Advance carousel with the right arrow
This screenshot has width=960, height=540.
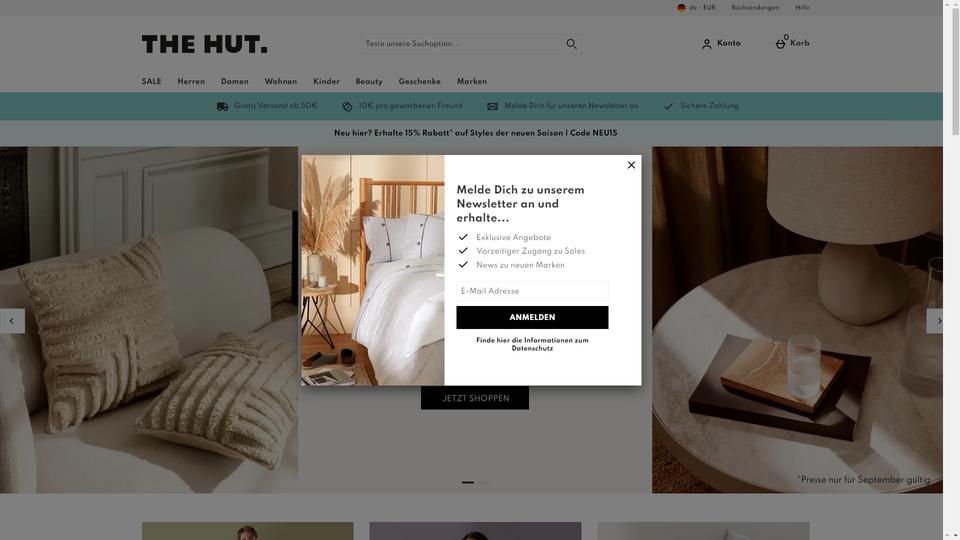(935, 321)
